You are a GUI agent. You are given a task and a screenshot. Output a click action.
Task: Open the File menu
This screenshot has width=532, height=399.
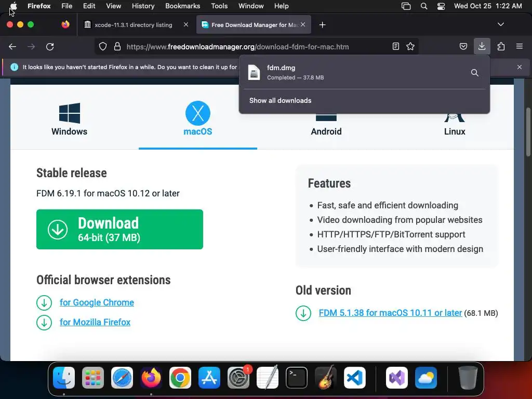(67, 6)
